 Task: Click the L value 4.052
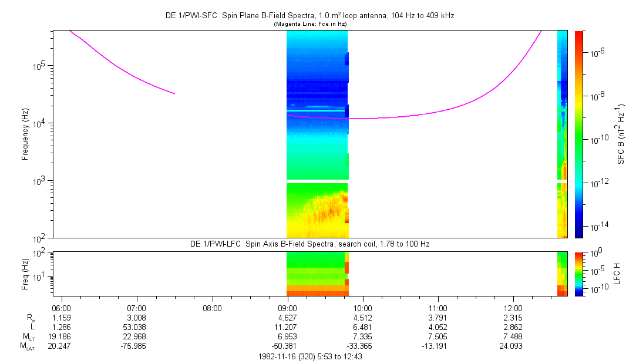click(x=438, y=327)
